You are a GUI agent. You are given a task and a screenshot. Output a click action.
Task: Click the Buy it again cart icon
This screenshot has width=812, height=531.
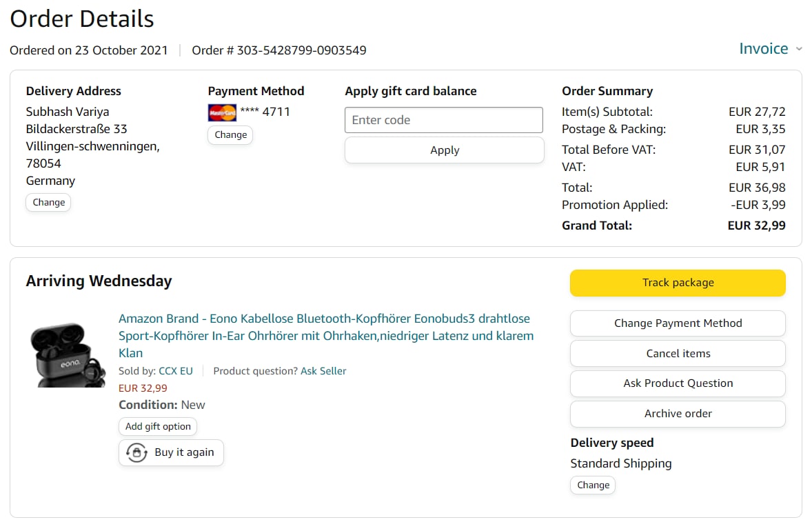point(136,453)
